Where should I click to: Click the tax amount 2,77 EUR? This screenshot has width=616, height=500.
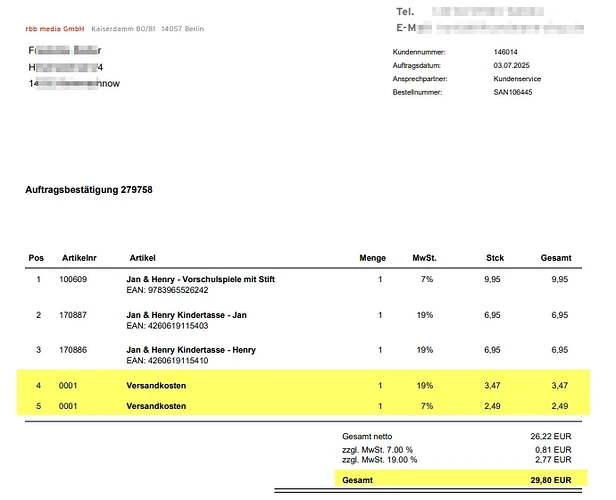coord(553,460)
